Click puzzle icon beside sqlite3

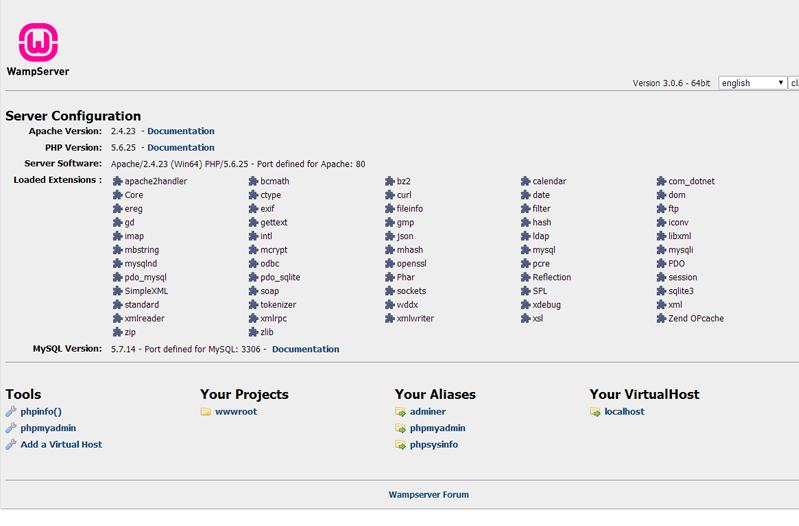pyautogui.click(x=661, y=291)
